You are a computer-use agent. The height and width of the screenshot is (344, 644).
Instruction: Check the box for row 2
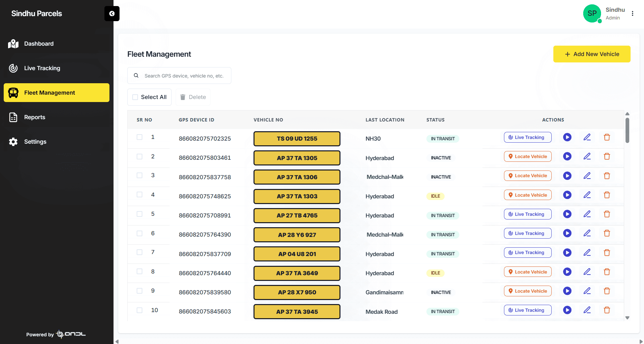click(x=140, y=157)
